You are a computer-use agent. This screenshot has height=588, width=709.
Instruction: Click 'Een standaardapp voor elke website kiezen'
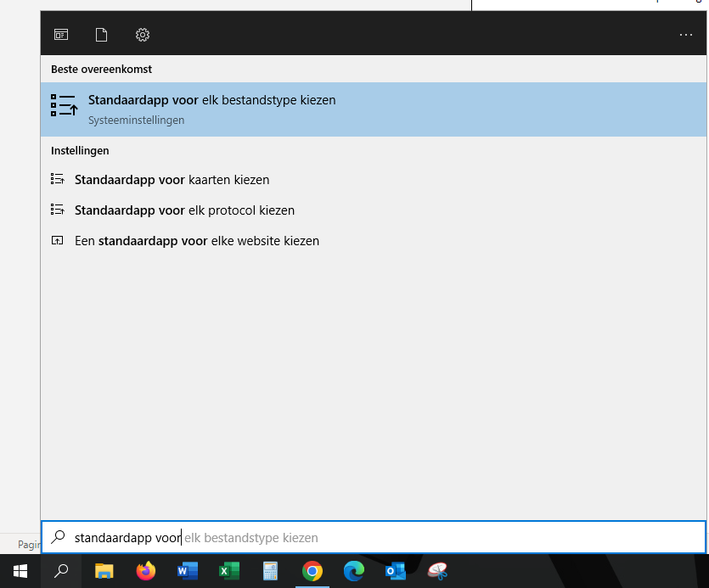[196, 241]
